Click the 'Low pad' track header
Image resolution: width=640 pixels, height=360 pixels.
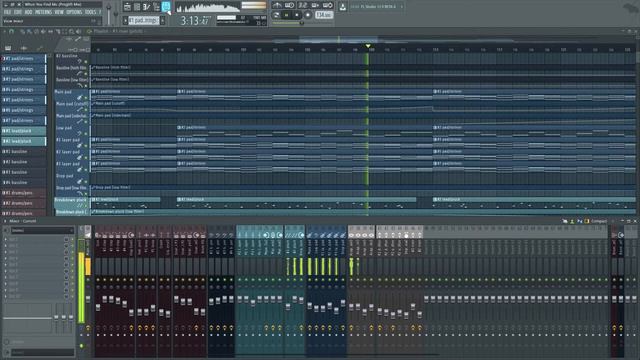(71, 131)
